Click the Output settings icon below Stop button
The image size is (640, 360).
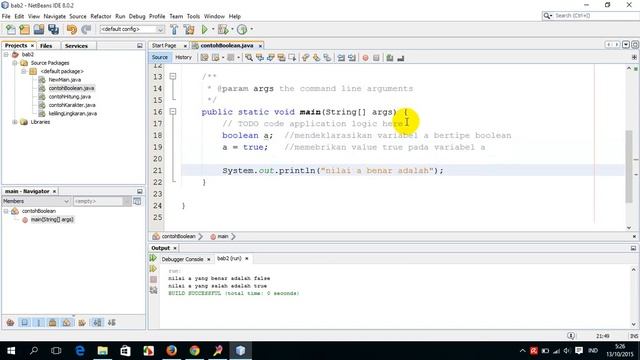153,290
